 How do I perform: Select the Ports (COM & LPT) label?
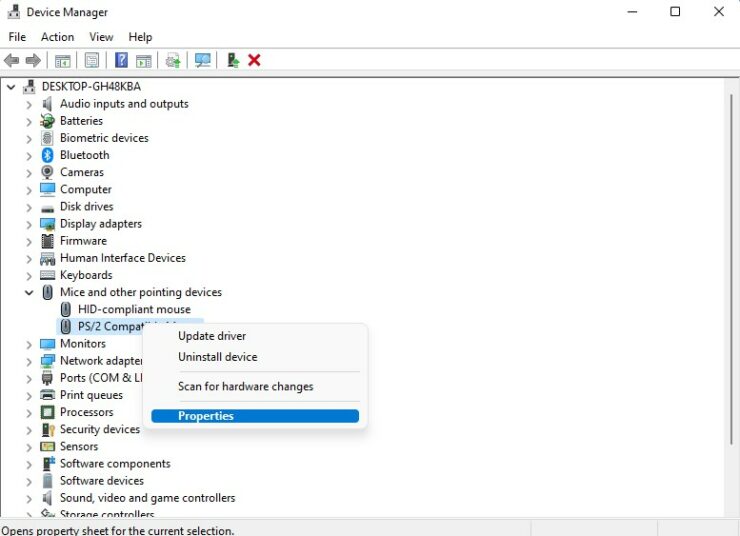101,378
